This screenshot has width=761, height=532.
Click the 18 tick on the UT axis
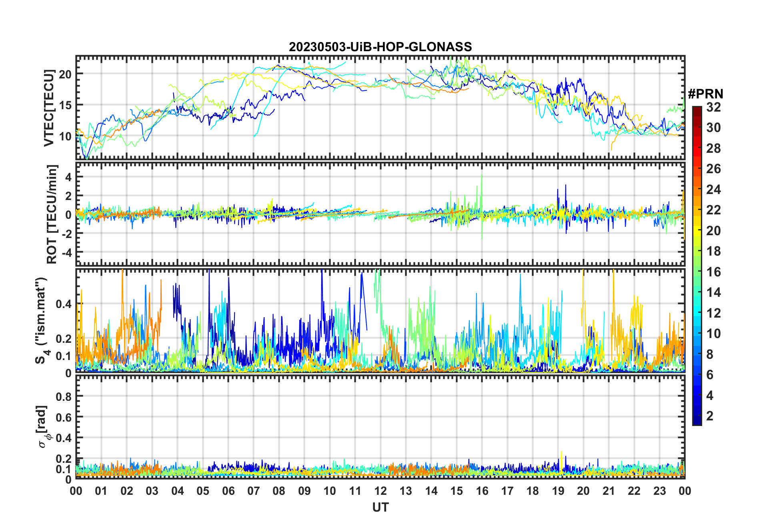(533, 491)
